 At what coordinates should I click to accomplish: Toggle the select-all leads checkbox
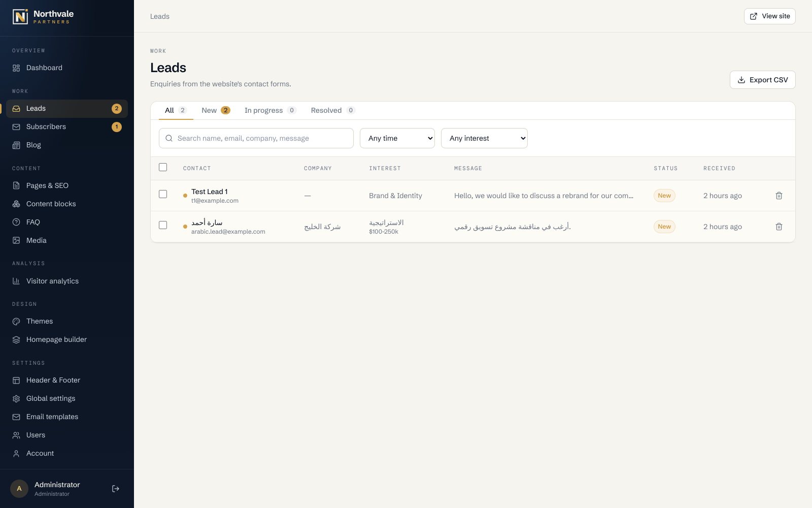pyautogui.click(x=163, y=167)
